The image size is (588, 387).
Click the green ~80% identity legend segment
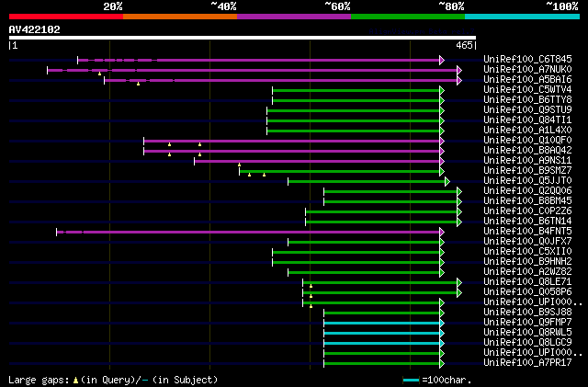tap(408, 17)
